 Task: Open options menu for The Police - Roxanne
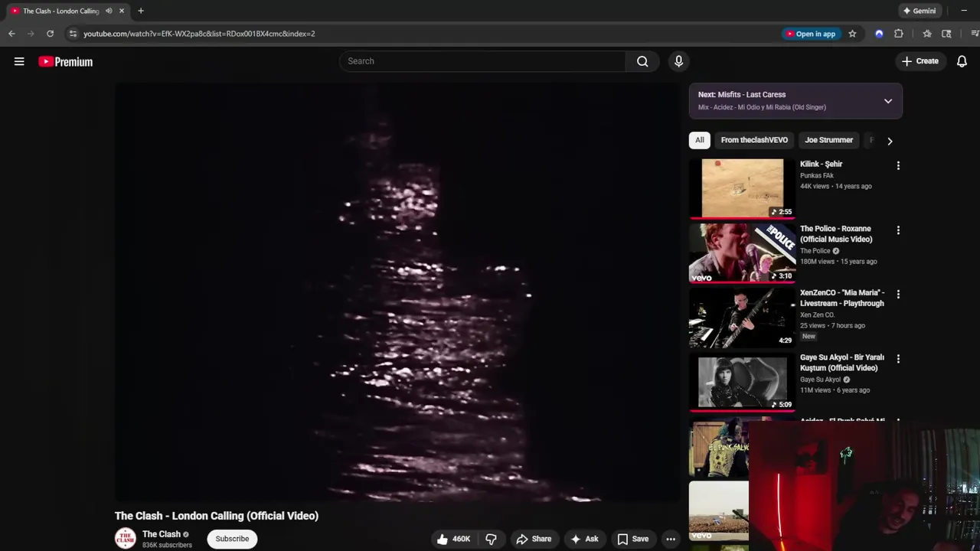coord(898,230)
